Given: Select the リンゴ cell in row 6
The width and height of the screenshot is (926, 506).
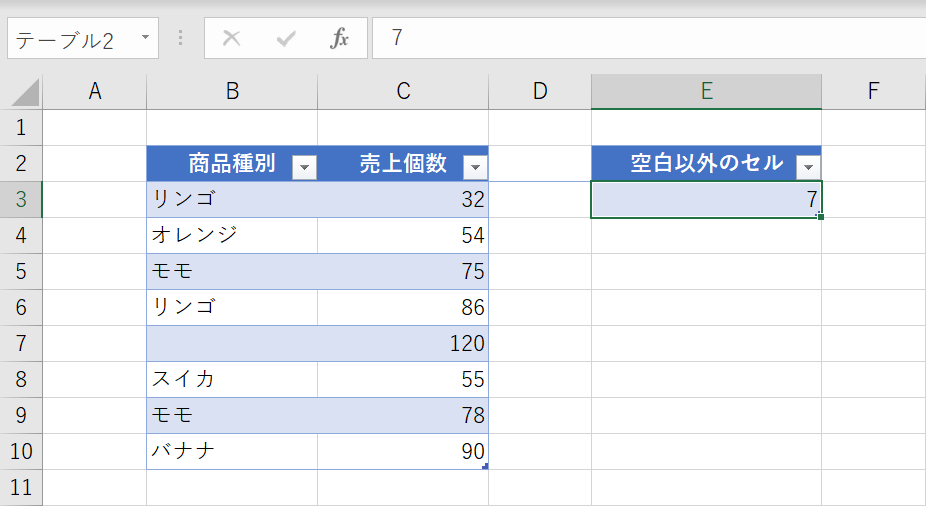Looking at the screenshot, I should tap(232, 308).
